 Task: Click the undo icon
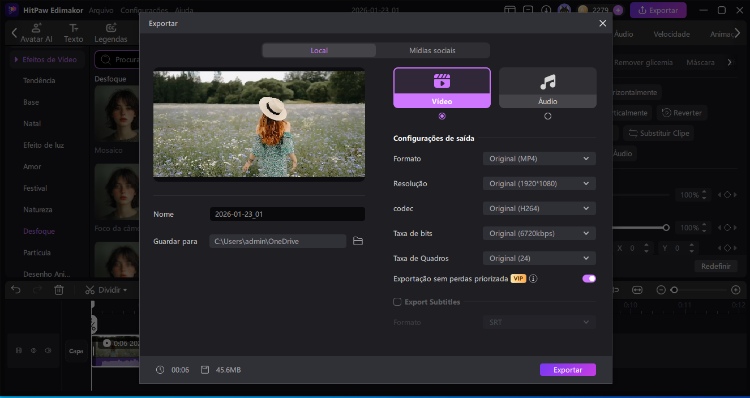[x=16, y=290]
